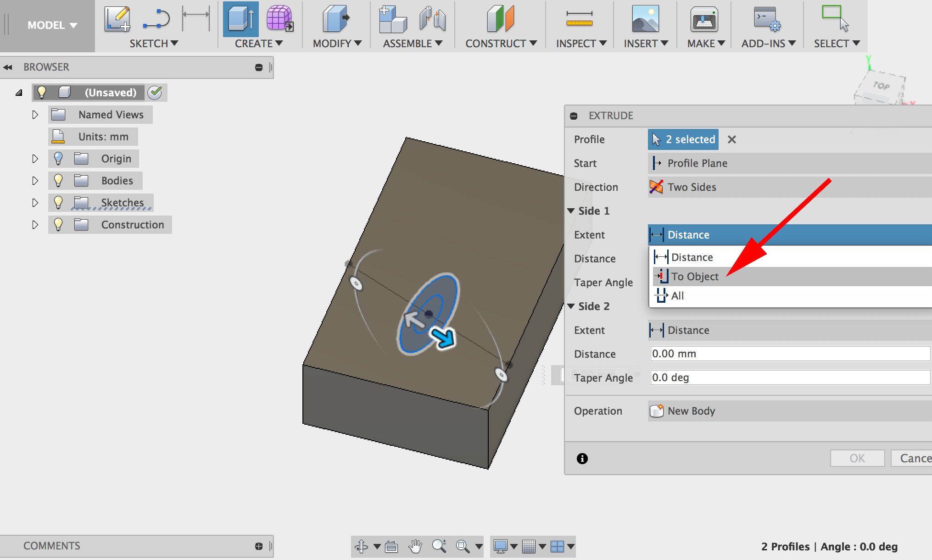
Task: Expand the Comments panel plus button
Action: [259, 546]
